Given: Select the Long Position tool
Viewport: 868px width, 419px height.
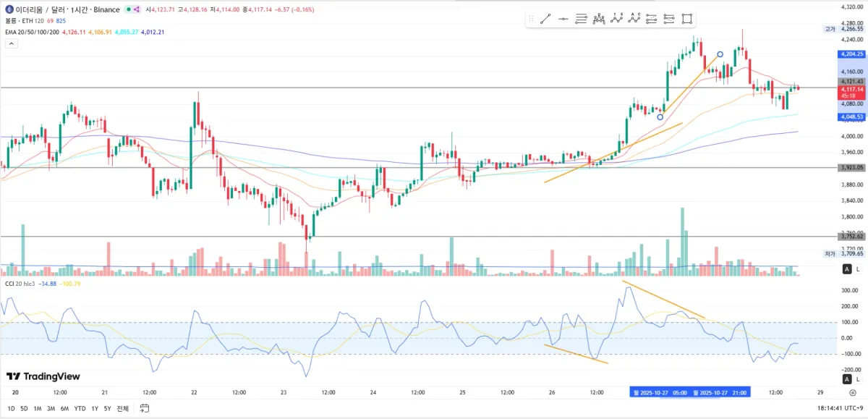Looking at the screenshot, I should tap(652, 19).
